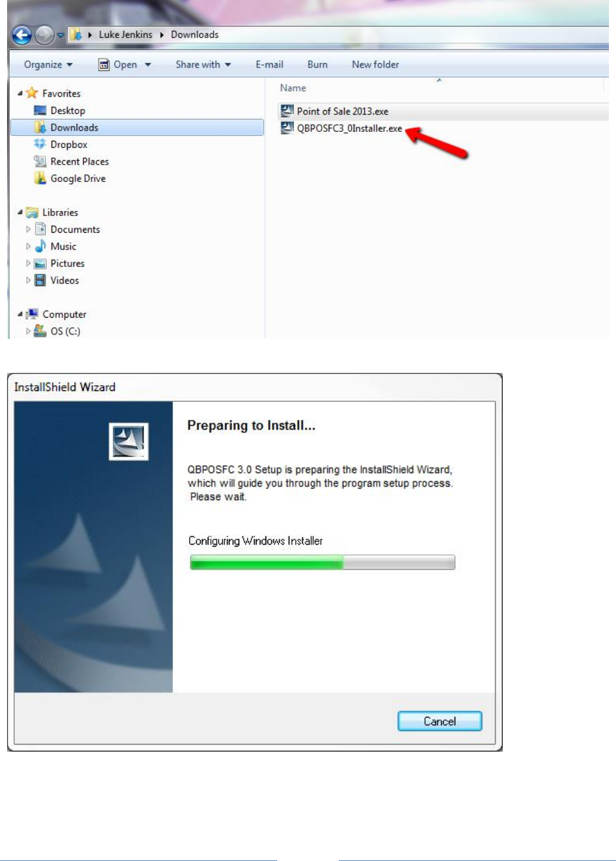
Task: Click the Forward navigation arrow
Action: (44, 35)
